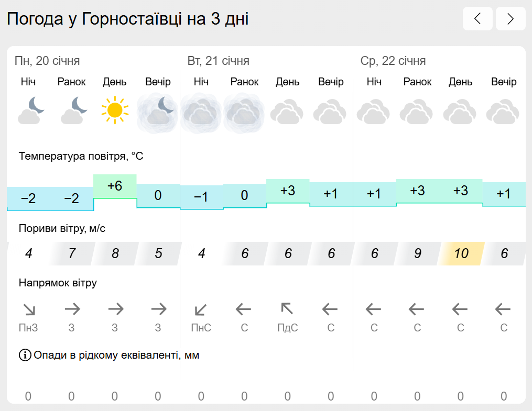Click Monday night southeast wind arrow
Image resolution: width=532 pixels, height=411 pixels.
coord(29,309)
